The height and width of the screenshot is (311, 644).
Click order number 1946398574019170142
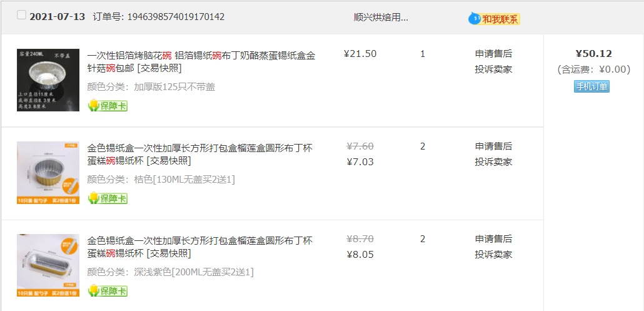pos(176,17)
